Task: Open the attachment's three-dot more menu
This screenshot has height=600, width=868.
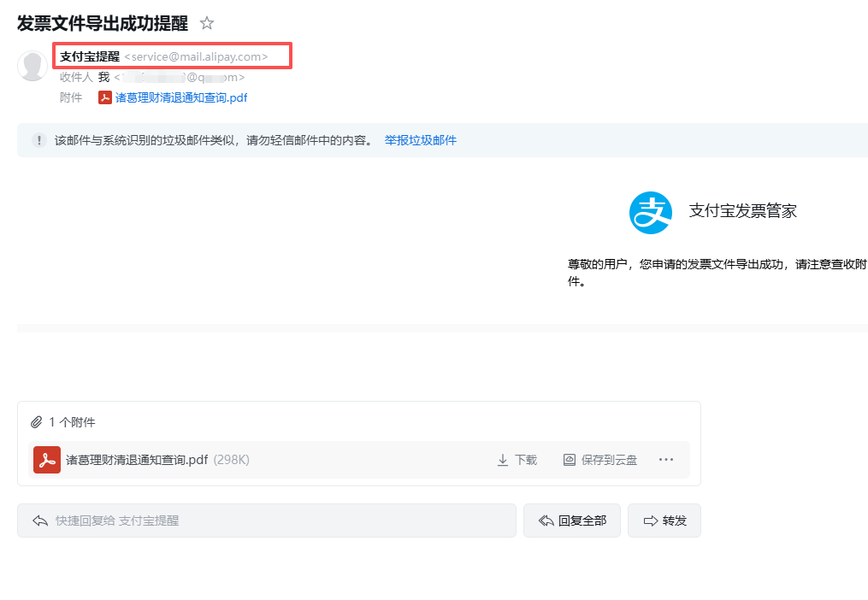Action: tap(666, 460)
